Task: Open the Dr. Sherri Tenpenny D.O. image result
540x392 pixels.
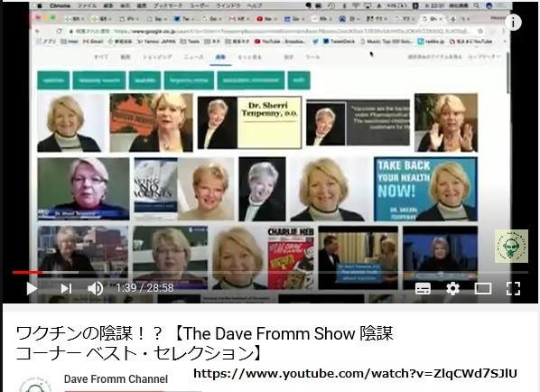Action: tap(249, 123)
